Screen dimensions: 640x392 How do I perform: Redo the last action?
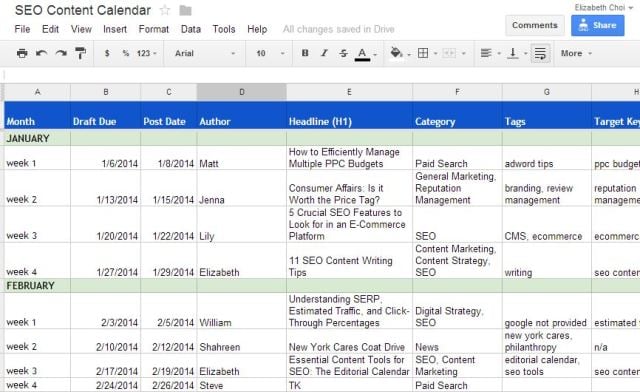click(61, 53)
